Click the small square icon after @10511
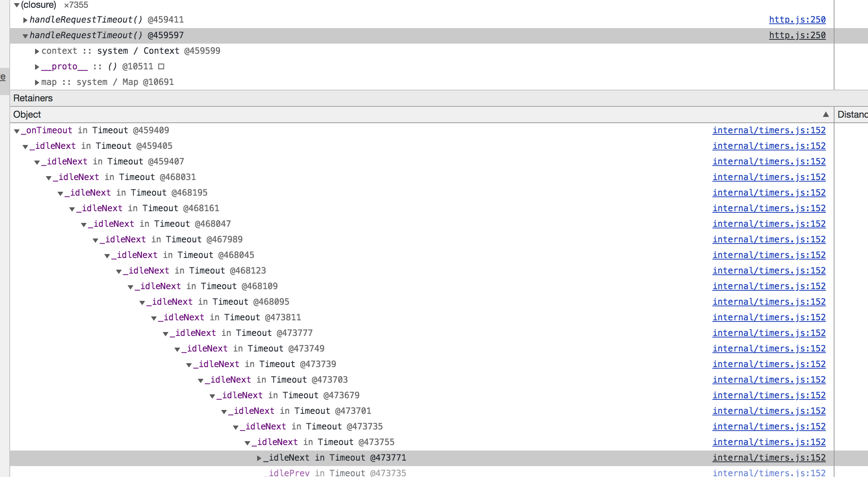 [161, 67]
